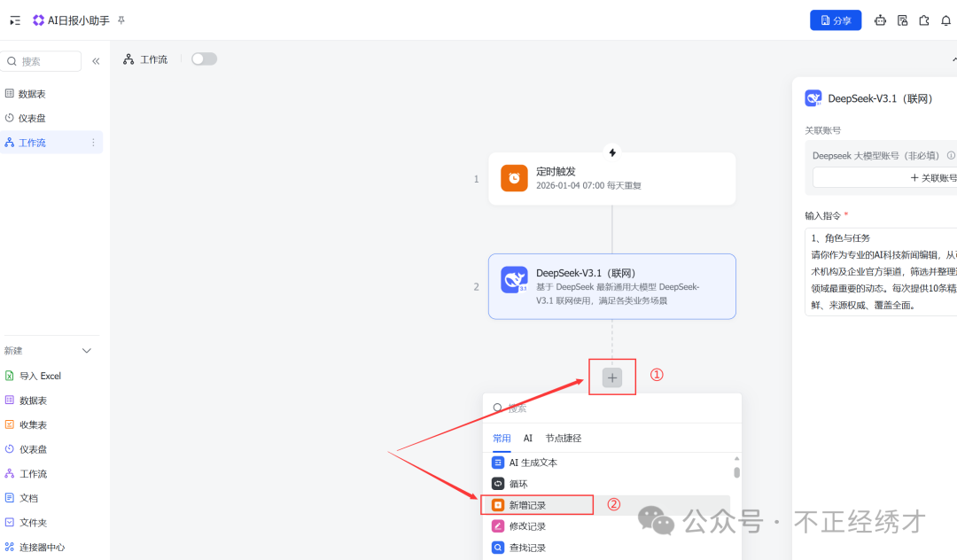Screen dimensions: 957x560
Task: Click the 分享 share button
Action: click(x=836, y=20)
